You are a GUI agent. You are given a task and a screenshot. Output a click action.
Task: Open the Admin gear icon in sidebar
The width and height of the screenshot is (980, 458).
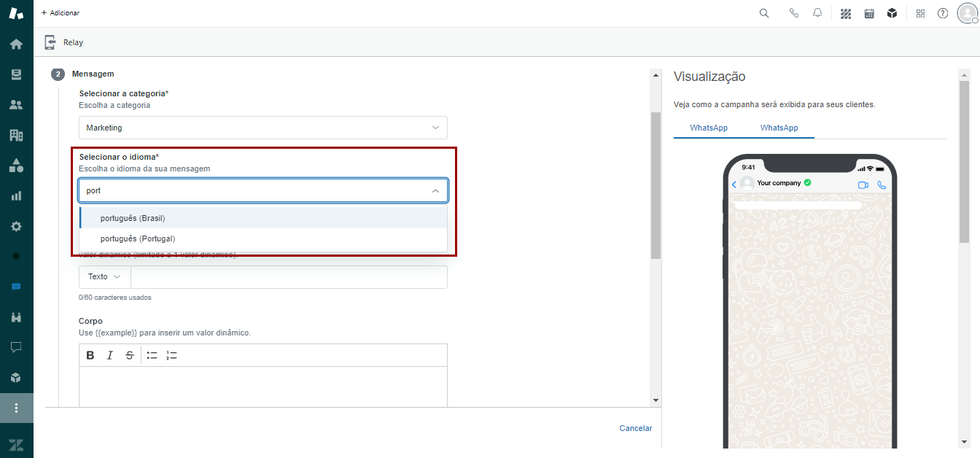click(x=16, y=226)
